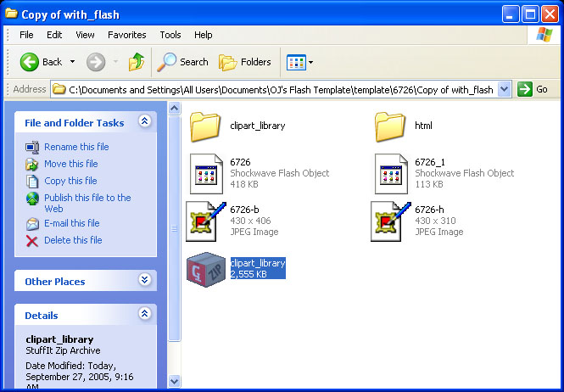Click the Back navigation button

click(42, 62)
